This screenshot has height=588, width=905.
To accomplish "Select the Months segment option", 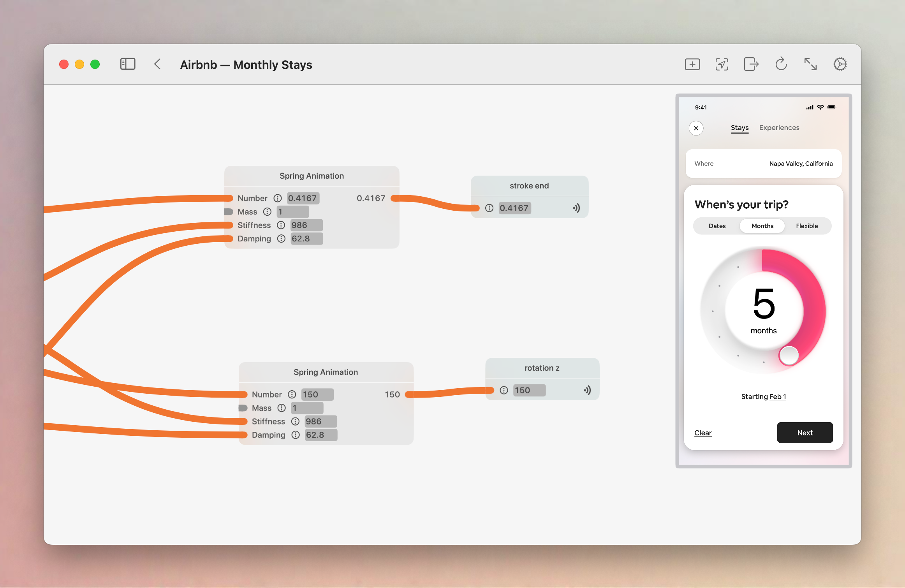I will point(762,226).
